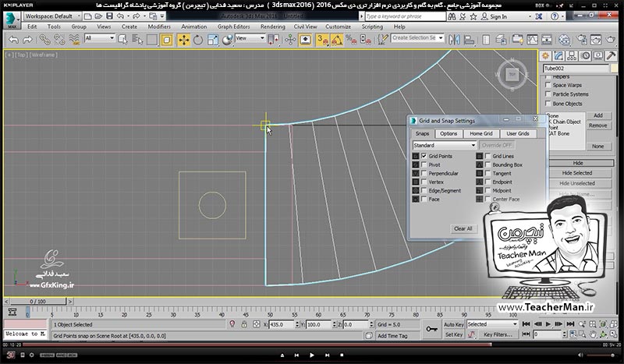Click the Open File folder icon
Screen dimensions: 624x364
tap(98, 16)
